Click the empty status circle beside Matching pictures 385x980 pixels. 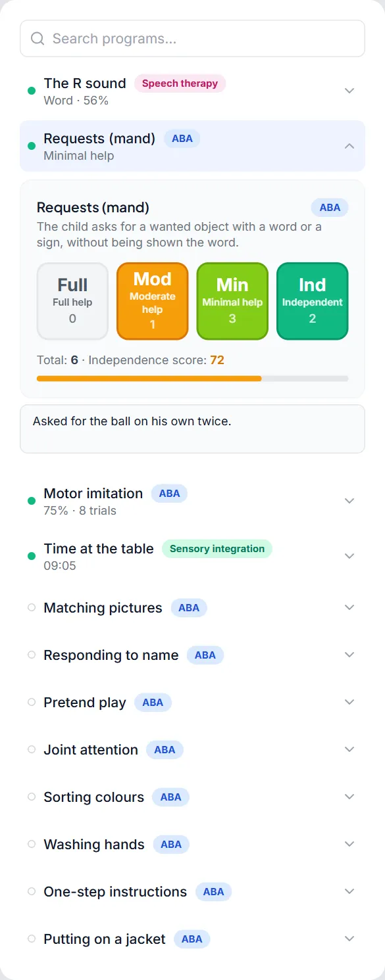click(32, 607)
